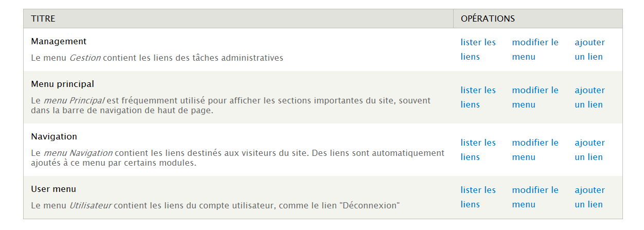List links of the Menu principal

[x=478, y=91]
